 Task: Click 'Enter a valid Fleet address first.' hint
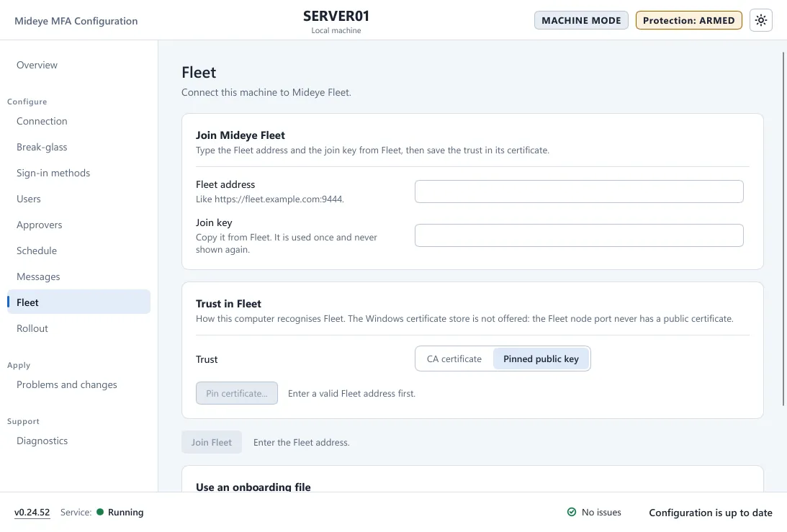[351, 394]
